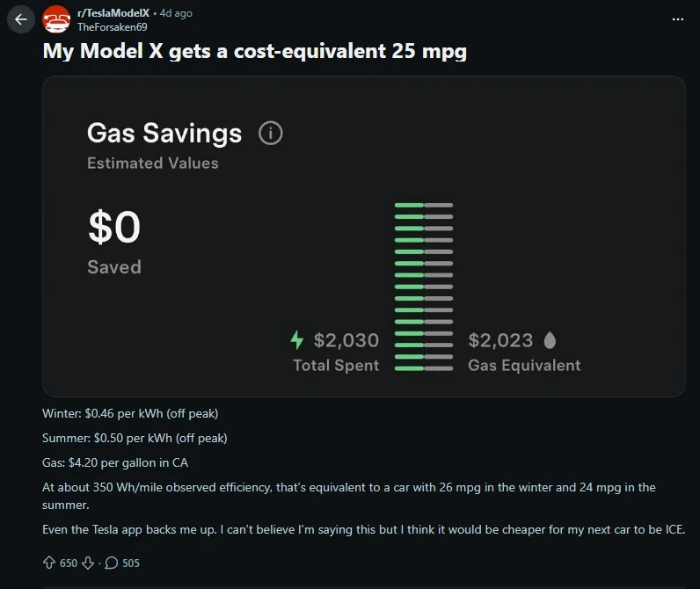Image resolution: width=700 pixels, height=589 pixels.
Task: Open the three-dot post options menu
Action: pos(677,18)
